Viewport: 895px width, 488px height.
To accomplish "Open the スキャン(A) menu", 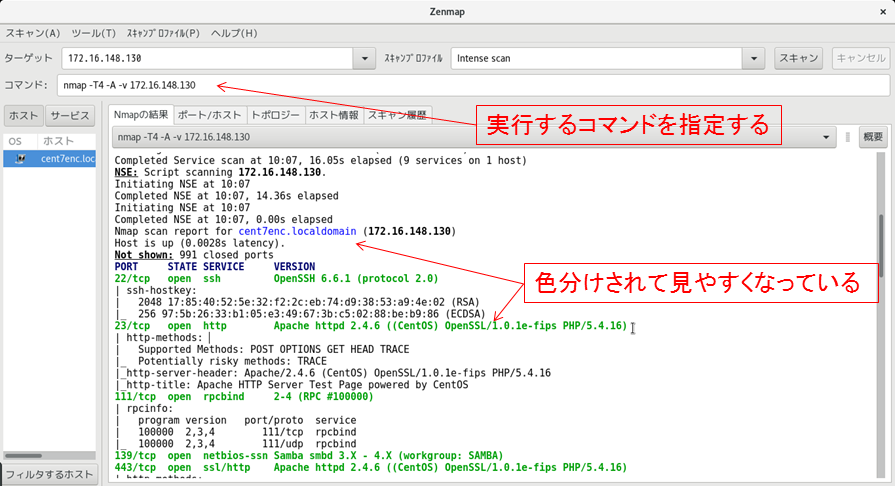I will tap(33, 33).
